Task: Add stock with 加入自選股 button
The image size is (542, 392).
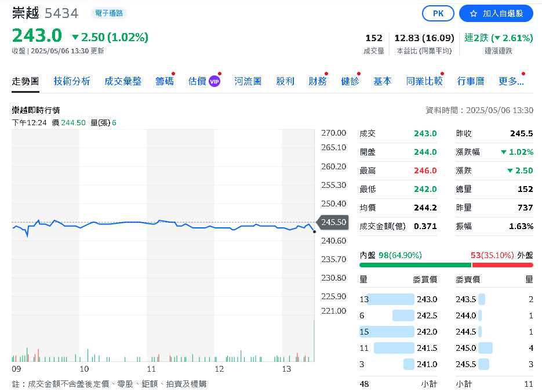Action: coord(496,13)
